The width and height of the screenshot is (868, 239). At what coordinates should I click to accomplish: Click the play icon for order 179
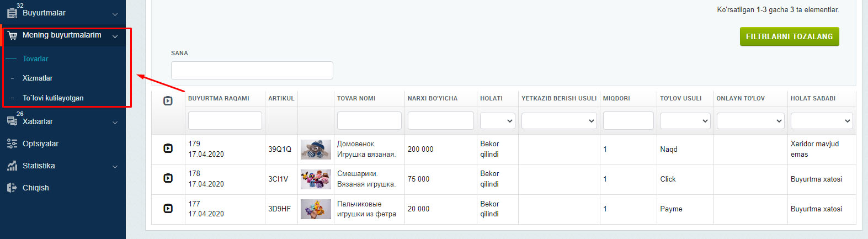tap(168, 148)
